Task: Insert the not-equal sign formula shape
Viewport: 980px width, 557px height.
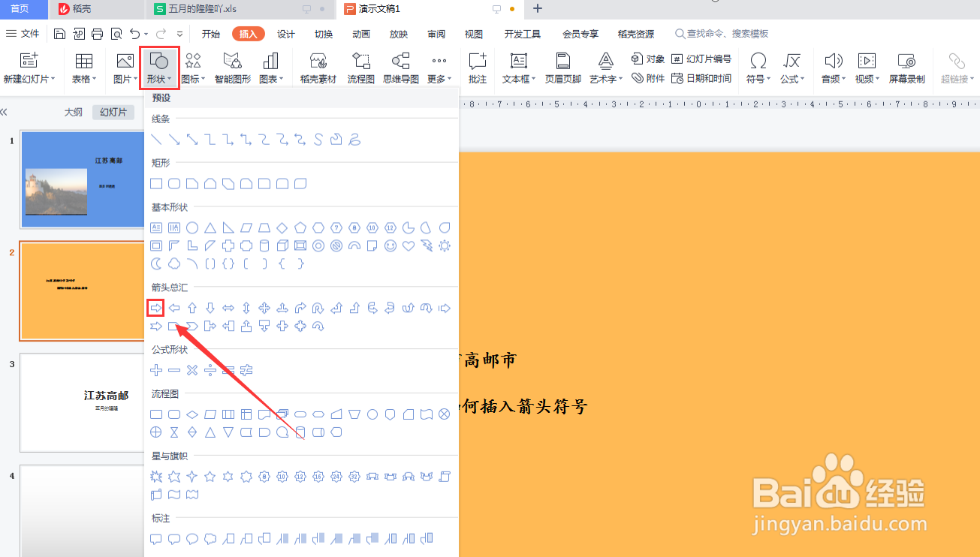Action: [246, 370]
